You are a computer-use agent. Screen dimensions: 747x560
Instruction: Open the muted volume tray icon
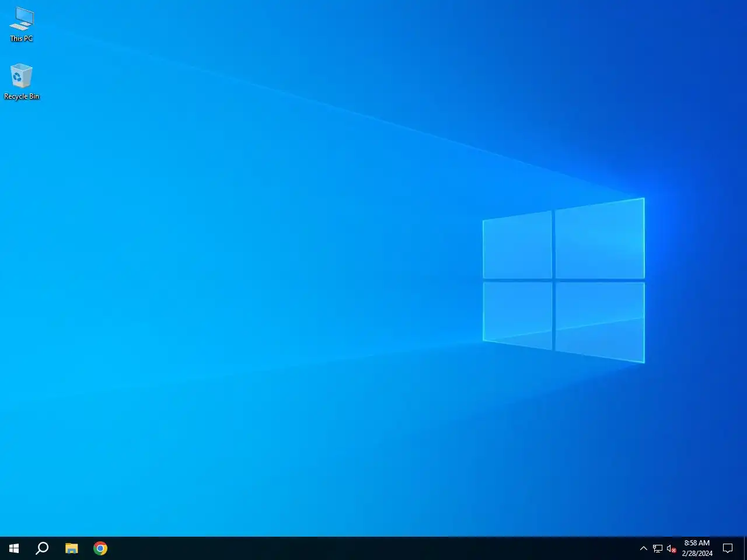(671, 548)
